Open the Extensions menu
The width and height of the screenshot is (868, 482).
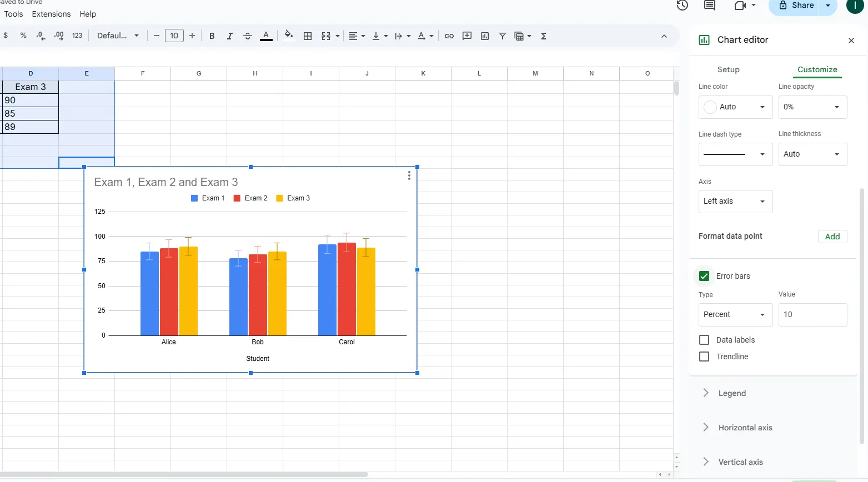point(51,14)
